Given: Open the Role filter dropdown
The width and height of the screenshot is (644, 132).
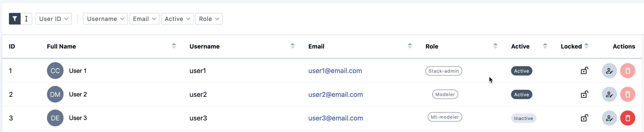Looking at the screenshot, I should [209, 19].
